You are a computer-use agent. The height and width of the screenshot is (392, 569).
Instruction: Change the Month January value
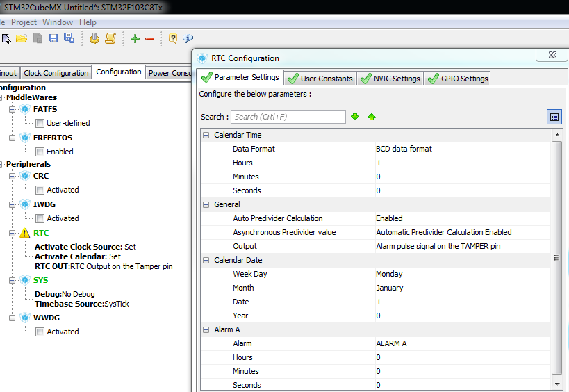coord(463,288)
